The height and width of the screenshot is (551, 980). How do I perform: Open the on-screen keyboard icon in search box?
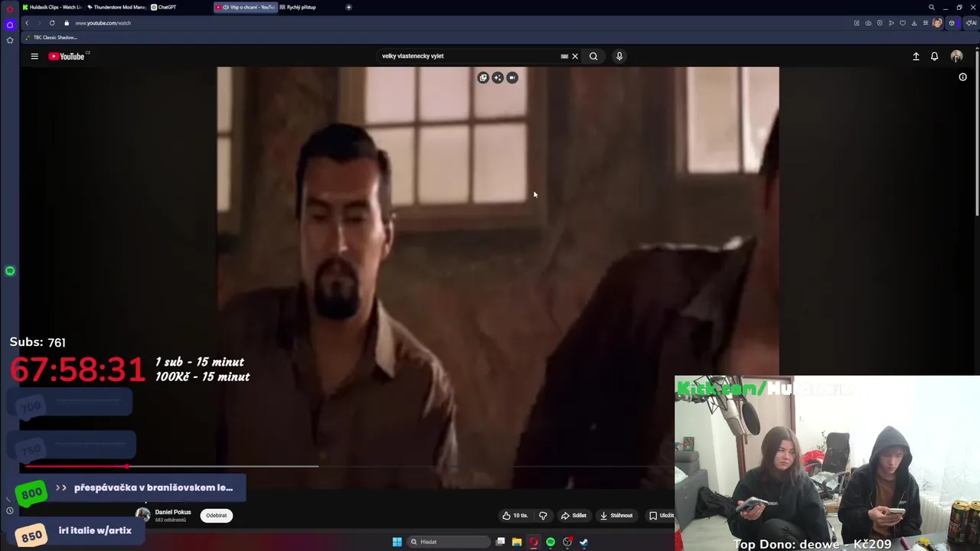pos(564,56)
